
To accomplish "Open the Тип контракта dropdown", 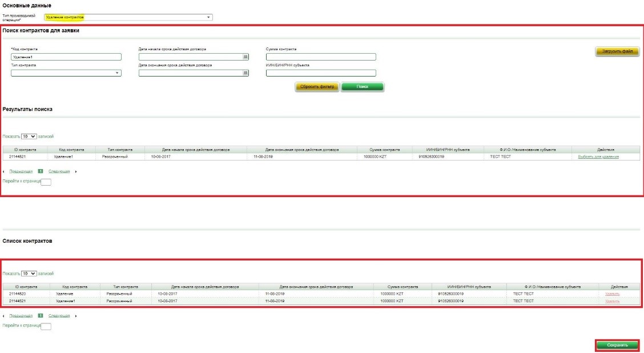I will click(117, 73).
